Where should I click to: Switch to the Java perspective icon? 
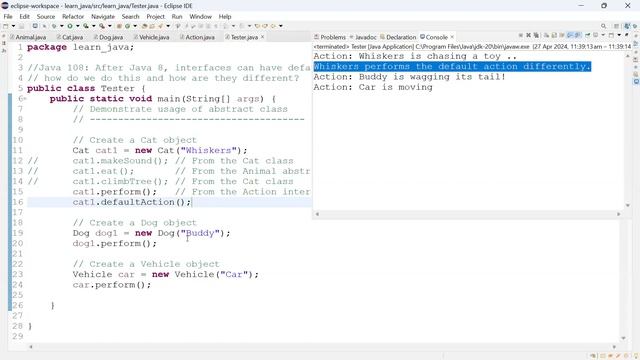[627, 26]
